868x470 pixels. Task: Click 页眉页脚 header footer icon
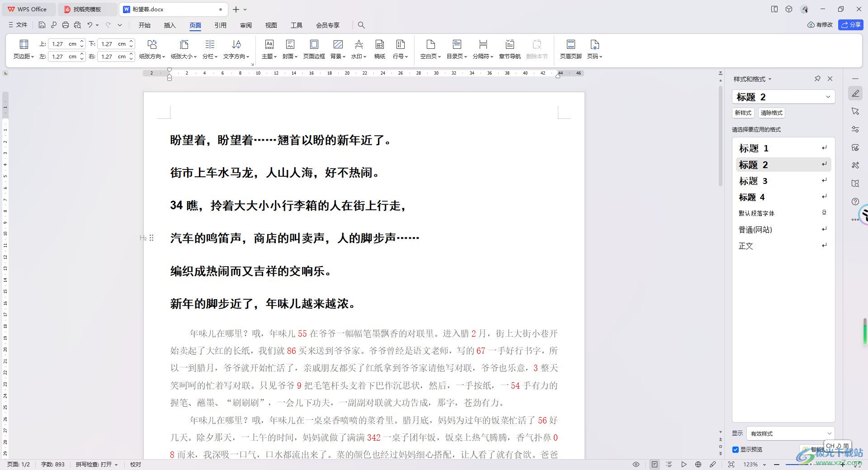[x=571, y=49]
